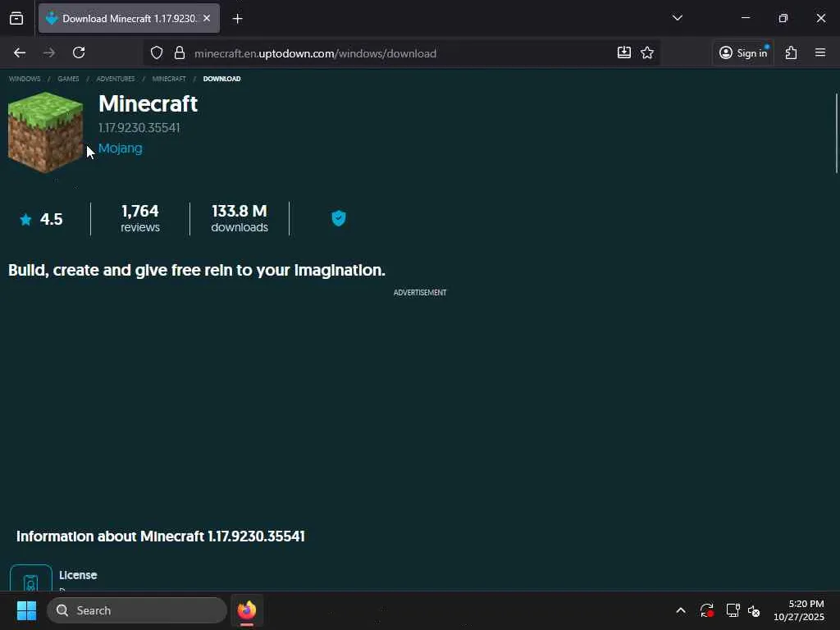Click the Information about Minecraft heading

pyautogui.click(x=161, y=536)
